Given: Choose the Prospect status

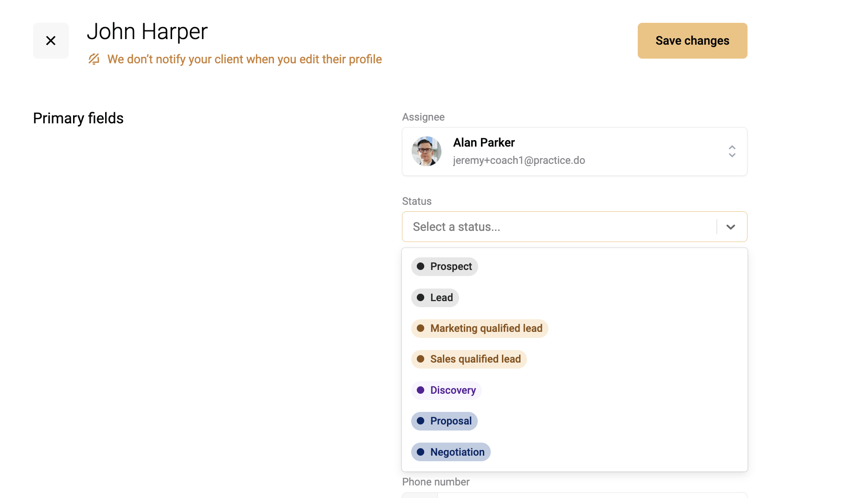Looking at the screenshot, I should (x=445, y=267).
